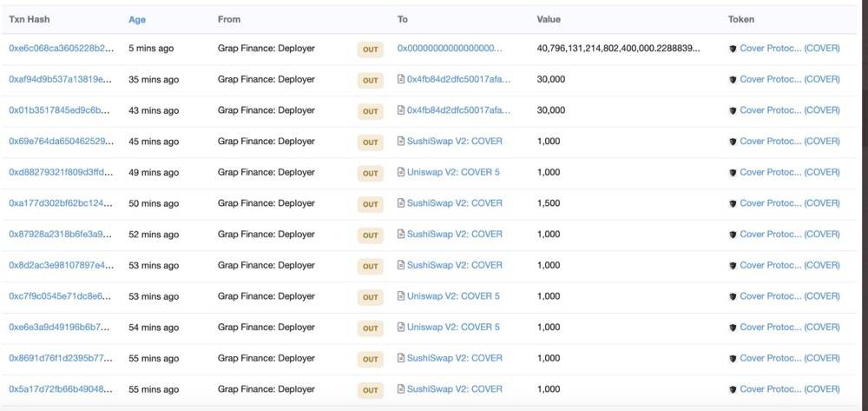Click the Age column header
Screen dimensions: 868x411
pos(137,19)
